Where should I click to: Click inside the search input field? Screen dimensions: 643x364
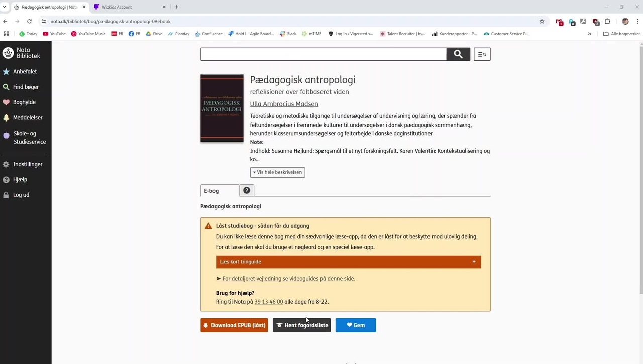tap(321, 54)
